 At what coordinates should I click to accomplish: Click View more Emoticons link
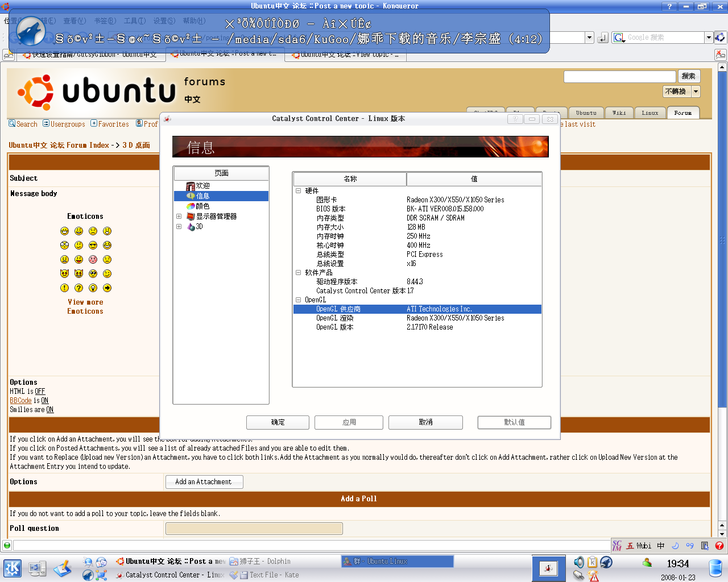pyautogui.click(x=85, y=307)
